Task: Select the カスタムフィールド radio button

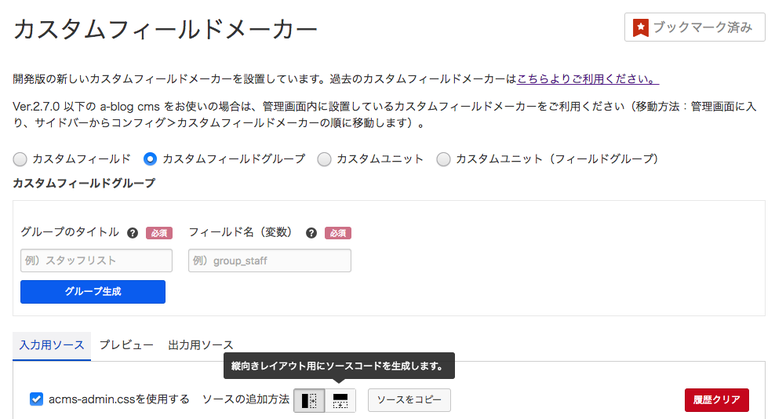Action: click(x=20, y=159)
